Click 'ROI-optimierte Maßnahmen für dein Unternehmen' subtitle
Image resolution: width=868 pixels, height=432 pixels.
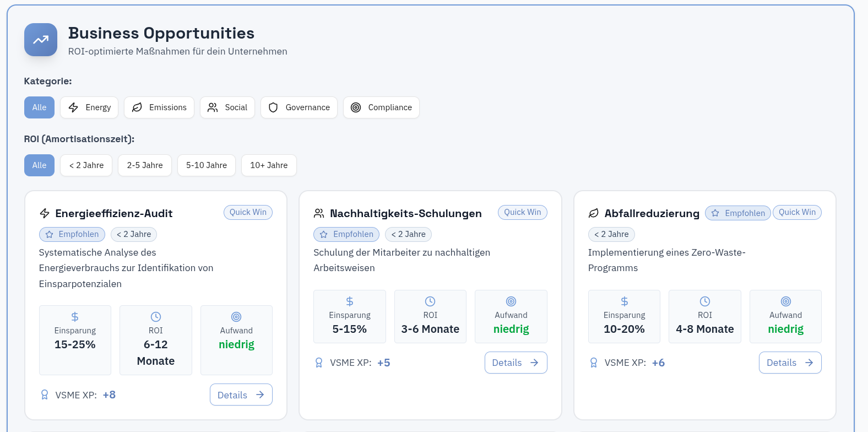click(178, 51)
